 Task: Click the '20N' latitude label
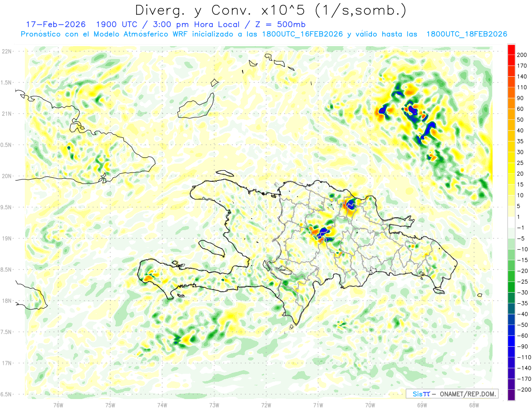[x=6, y=176]
